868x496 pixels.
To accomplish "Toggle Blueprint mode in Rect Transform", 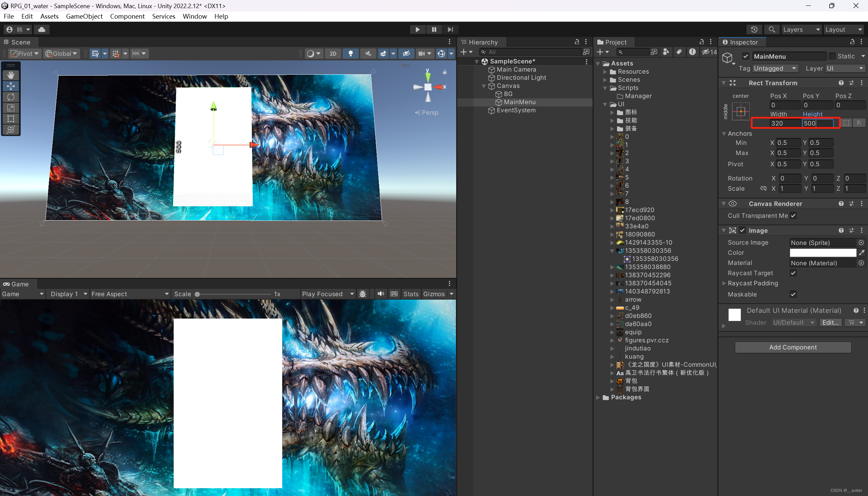I will [846, 123].
